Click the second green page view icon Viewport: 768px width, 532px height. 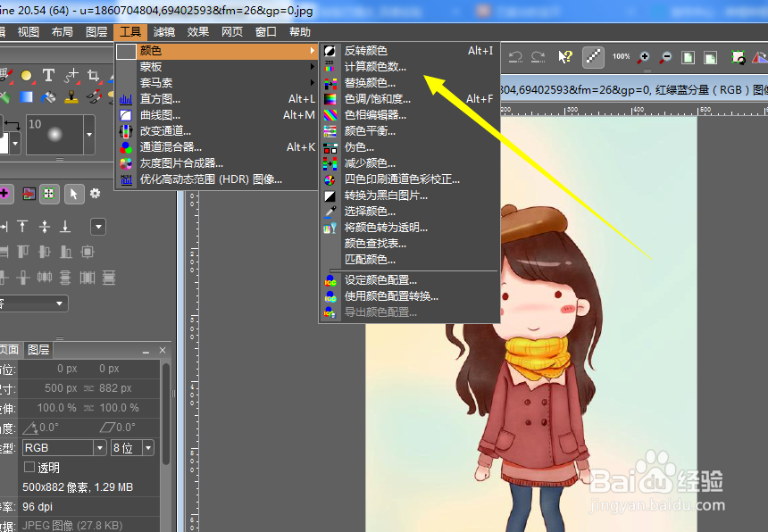point(710,57)
